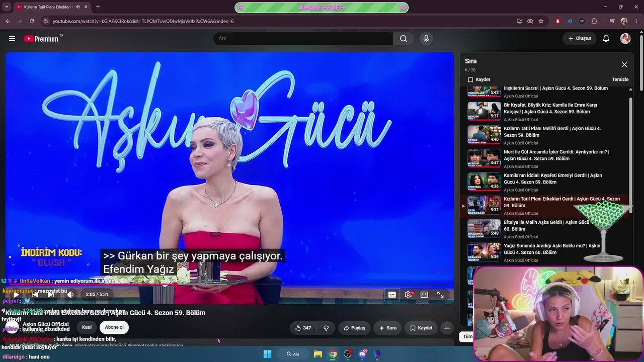Viewport: 644px width, 362px height.
Task: Open File Explorer from the taskbar
Action: click(318, 354)
